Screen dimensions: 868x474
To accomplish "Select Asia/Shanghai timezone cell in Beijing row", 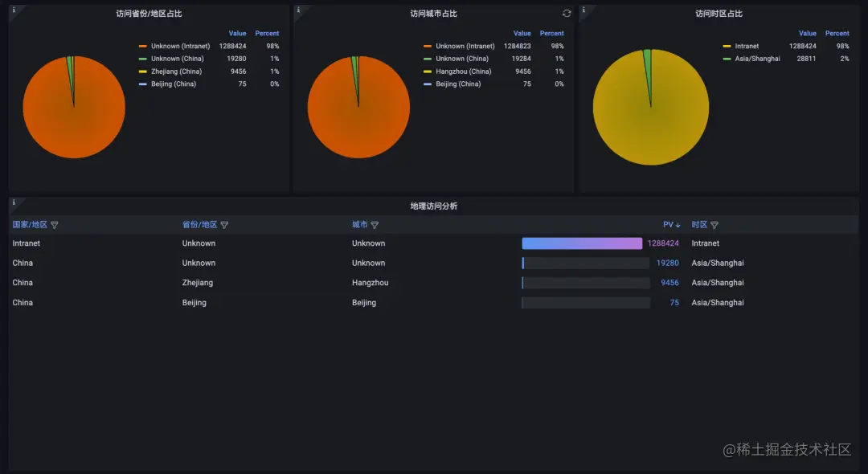I will tap(718, 303).
